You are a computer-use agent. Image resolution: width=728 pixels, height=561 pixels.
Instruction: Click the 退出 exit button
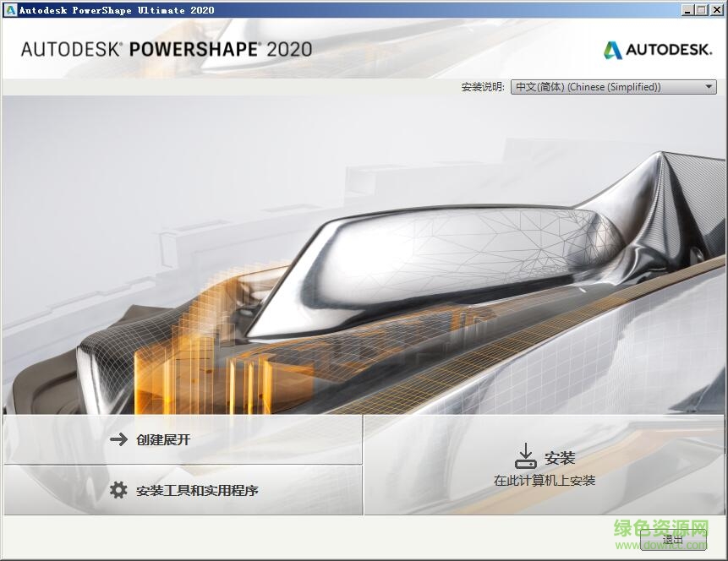coord(673,538)
